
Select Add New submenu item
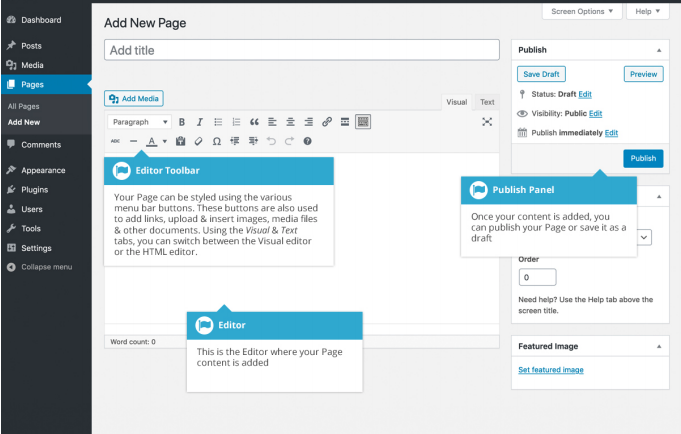(x=24, y=123)
